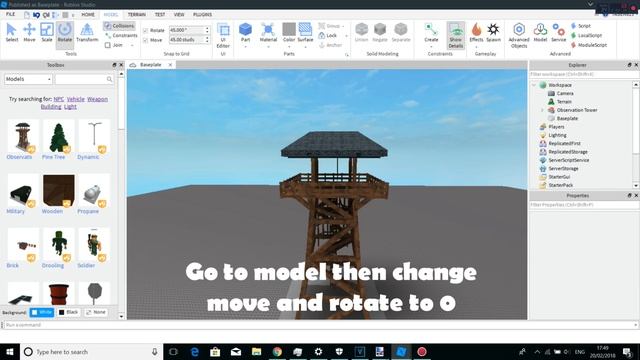Open File Explorer from the taskbar
The height and width of the screenshot is (360, 640).
click(256, 351)
